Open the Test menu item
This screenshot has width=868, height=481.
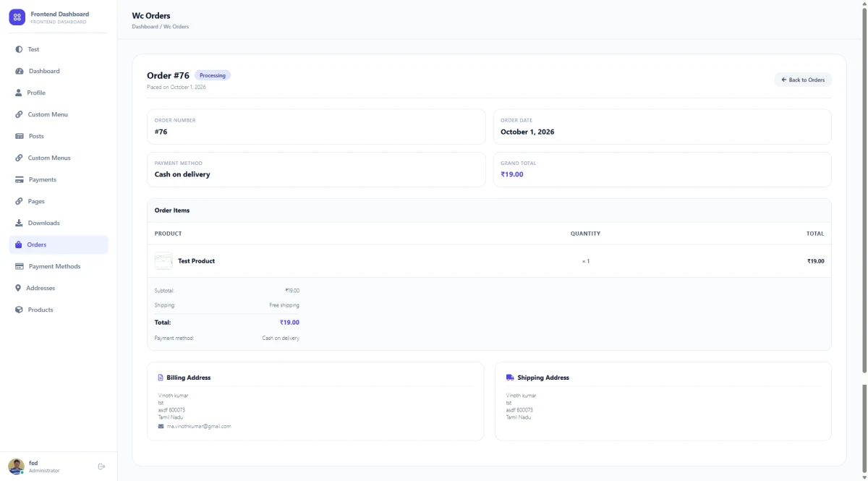59,49
